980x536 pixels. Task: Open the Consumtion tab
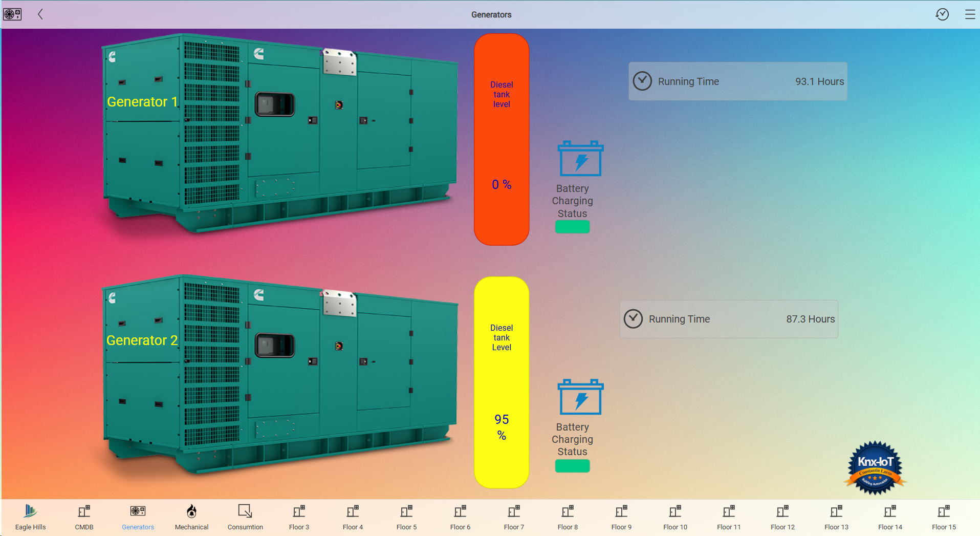[x=245, y=516]
